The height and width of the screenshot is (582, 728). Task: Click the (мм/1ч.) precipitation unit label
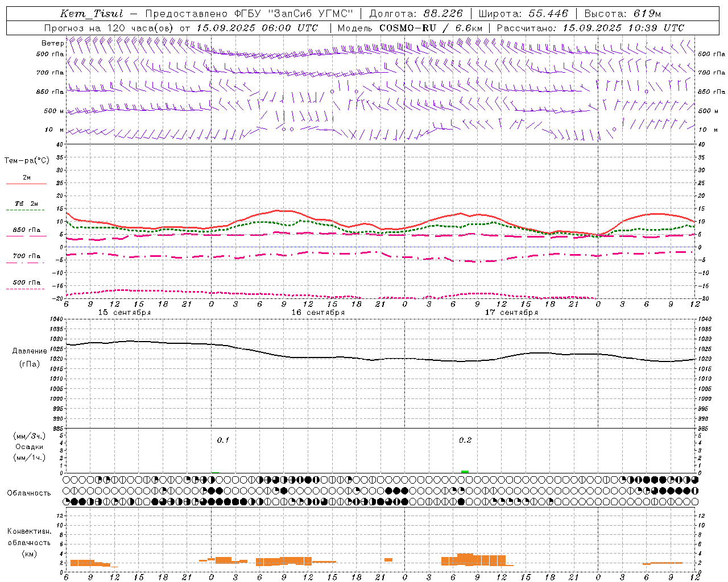30,458
